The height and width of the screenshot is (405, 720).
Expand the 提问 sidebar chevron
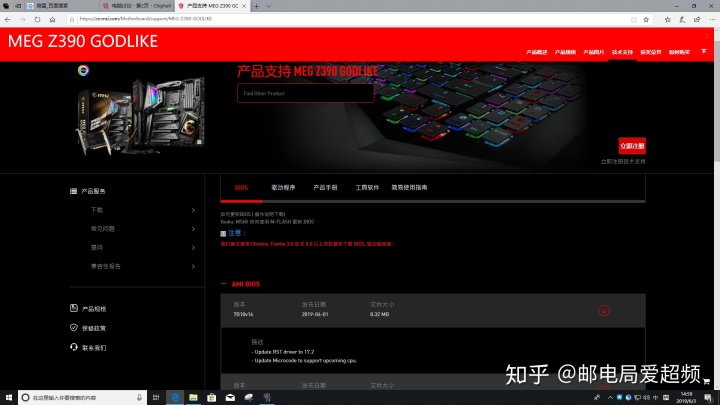tap(193, 248)
